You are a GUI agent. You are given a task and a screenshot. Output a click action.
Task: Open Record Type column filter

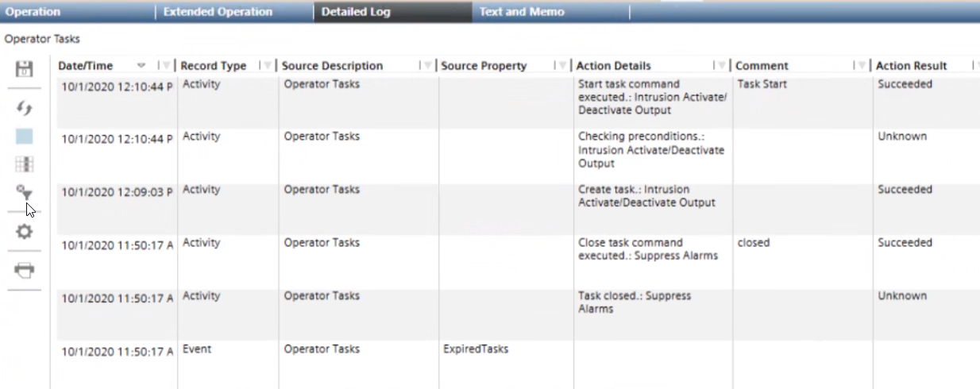pos(268,66)
